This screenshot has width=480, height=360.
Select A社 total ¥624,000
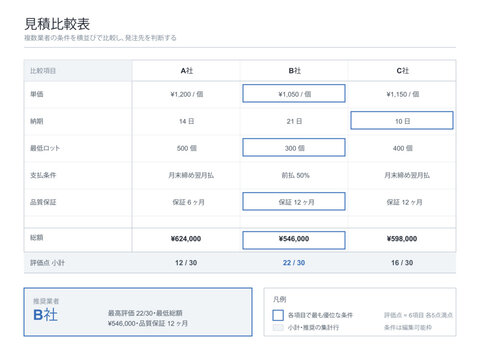click(186, 239)
